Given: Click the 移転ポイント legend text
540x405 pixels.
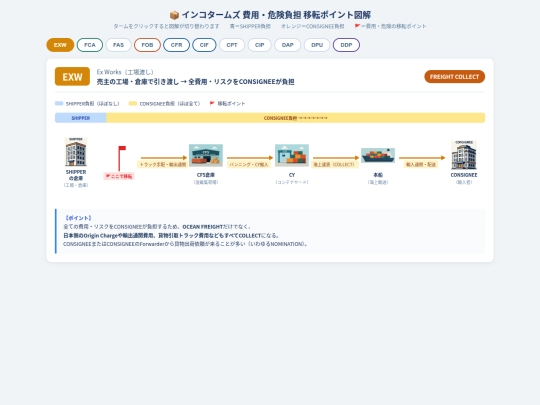Looking at the screenshot, I should [231, 103].
